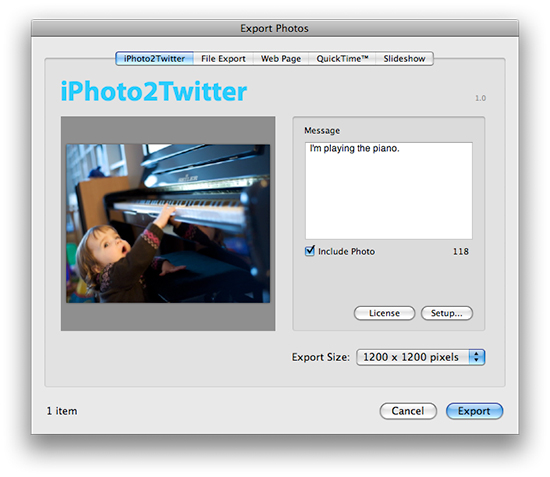Click the 1.0 version number
Screen dimensions: 550x477
pyautogui.click(x=481, y=98)
